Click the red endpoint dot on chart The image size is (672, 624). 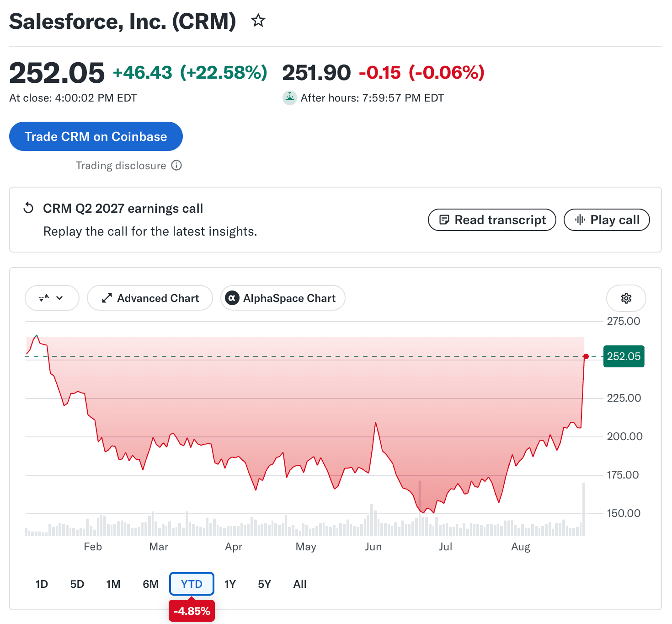[586, 356]
